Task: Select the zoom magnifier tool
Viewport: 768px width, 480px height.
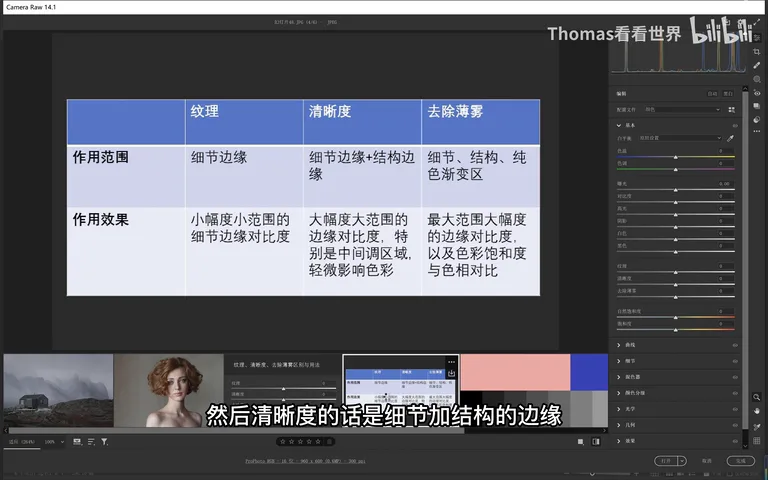Action: point(757,397)
